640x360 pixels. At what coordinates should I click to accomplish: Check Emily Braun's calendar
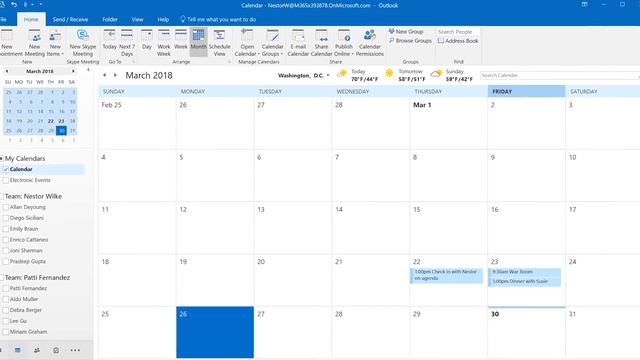[6, 229]
